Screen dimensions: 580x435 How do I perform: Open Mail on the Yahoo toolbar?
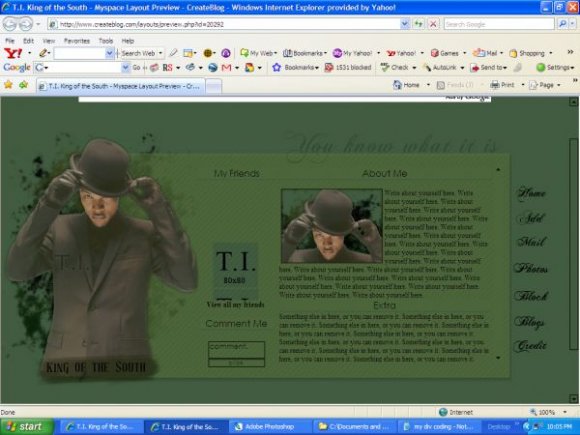pyautogui.click(x=485, y=53)
